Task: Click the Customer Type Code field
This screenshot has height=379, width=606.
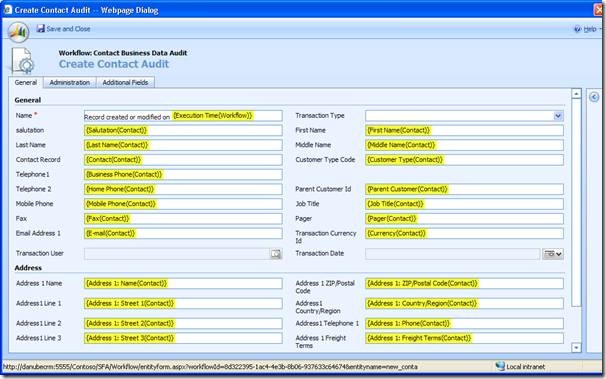Action: tap(464, 160)
